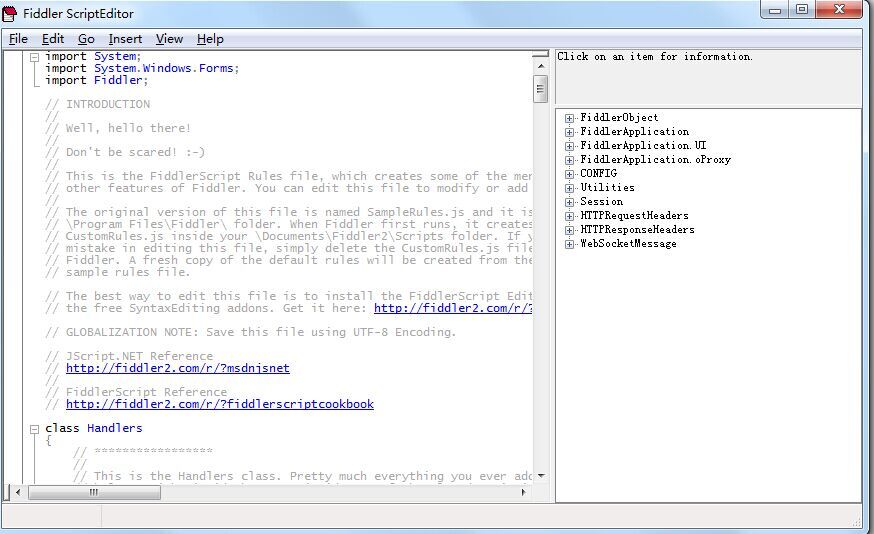Expand the WebSocketMessage node
874x534 pixels.
tap(569, 244)
